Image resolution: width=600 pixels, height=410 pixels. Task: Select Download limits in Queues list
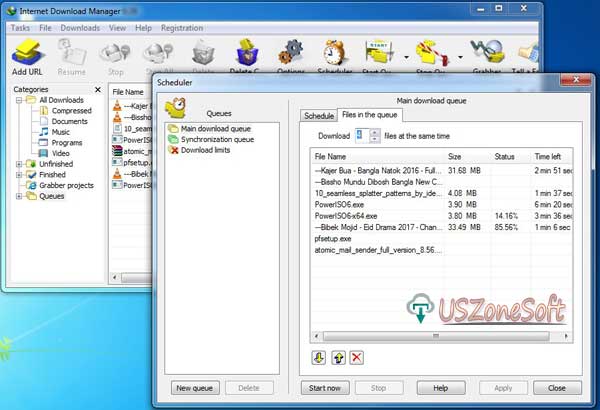click(199, 150)
